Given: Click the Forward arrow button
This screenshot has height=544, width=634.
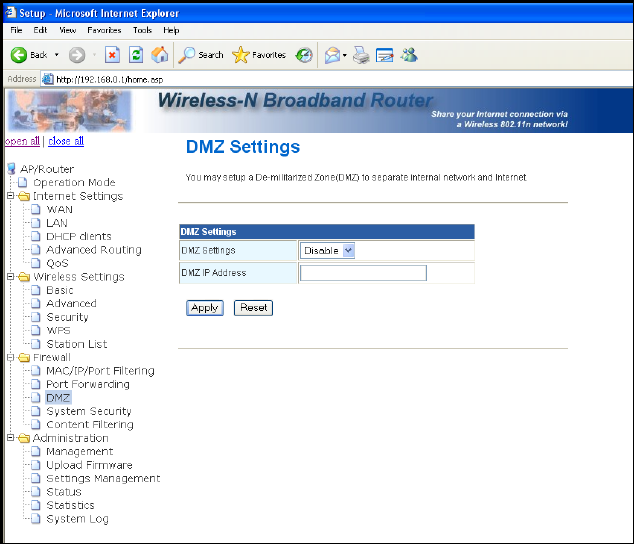Looking at the screenshot, I should click(x=77, y=55).
